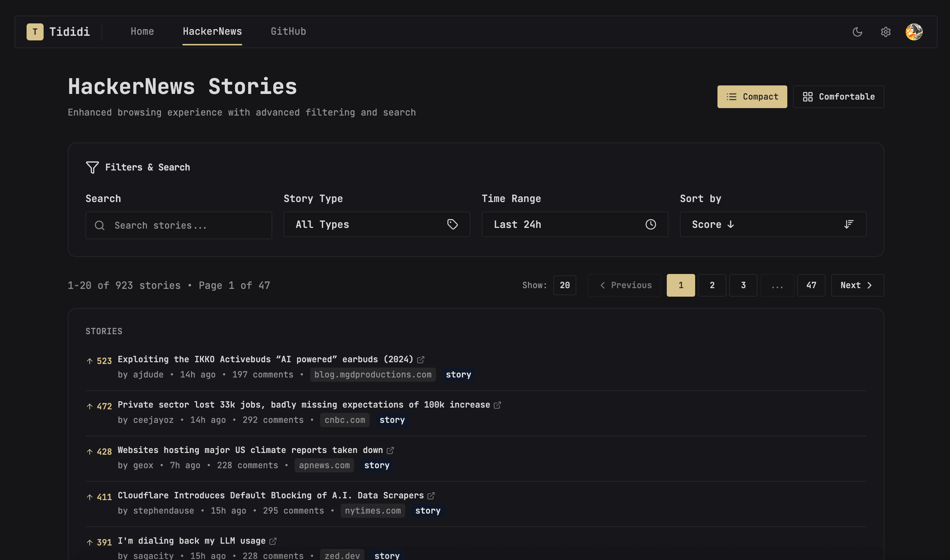Open external link icon for LLM usage story

273,541
